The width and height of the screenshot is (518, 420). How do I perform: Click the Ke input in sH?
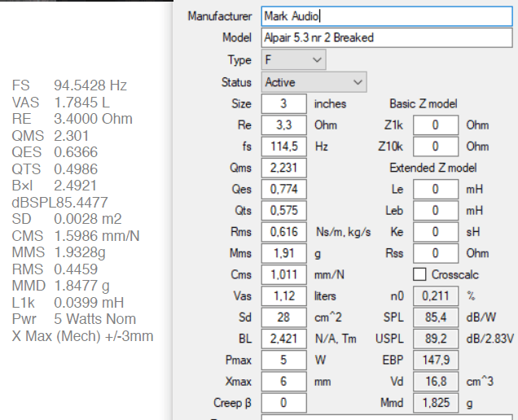[436, 232]
